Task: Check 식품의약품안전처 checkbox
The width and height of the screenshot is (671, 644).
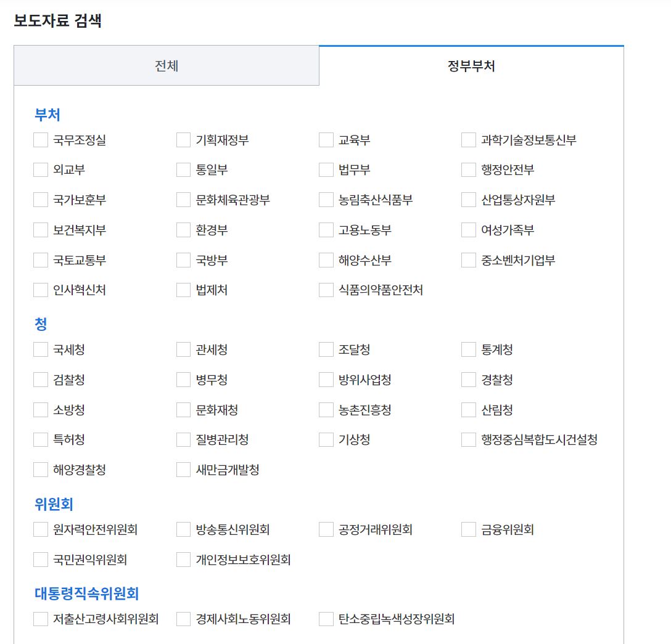Action: (326, 290)
